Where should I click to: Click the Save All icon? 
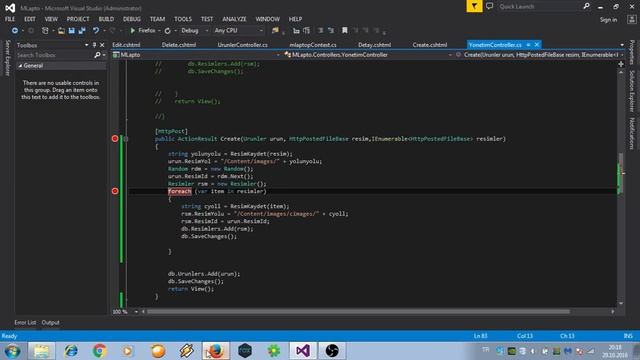[82, 31]
